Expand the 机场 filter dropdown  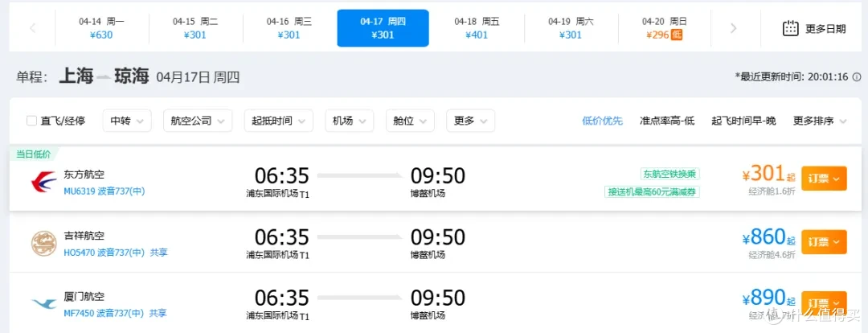click(x=350, y=121)
